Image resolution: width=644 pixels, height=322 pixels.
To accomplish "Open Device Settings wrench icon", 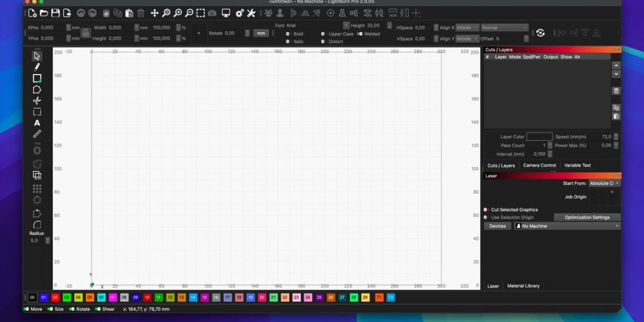I will [251, 13].
